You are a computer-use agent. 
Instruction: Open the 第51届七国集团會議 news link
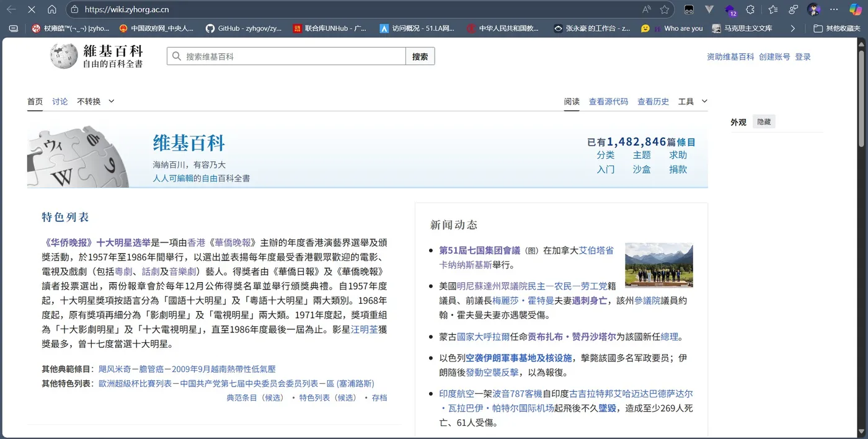click(480, 251)
